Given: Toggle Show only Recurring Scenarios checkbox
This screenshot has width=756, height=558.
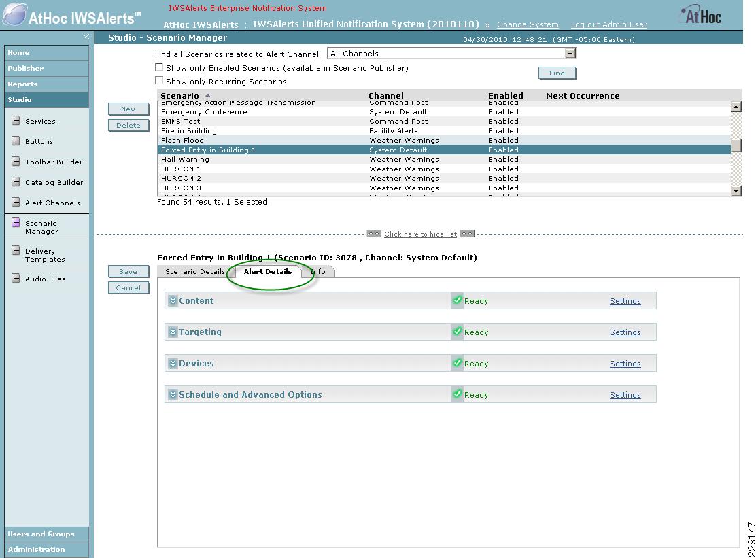Looking at the screenshot, I should [x=159, y=80].
